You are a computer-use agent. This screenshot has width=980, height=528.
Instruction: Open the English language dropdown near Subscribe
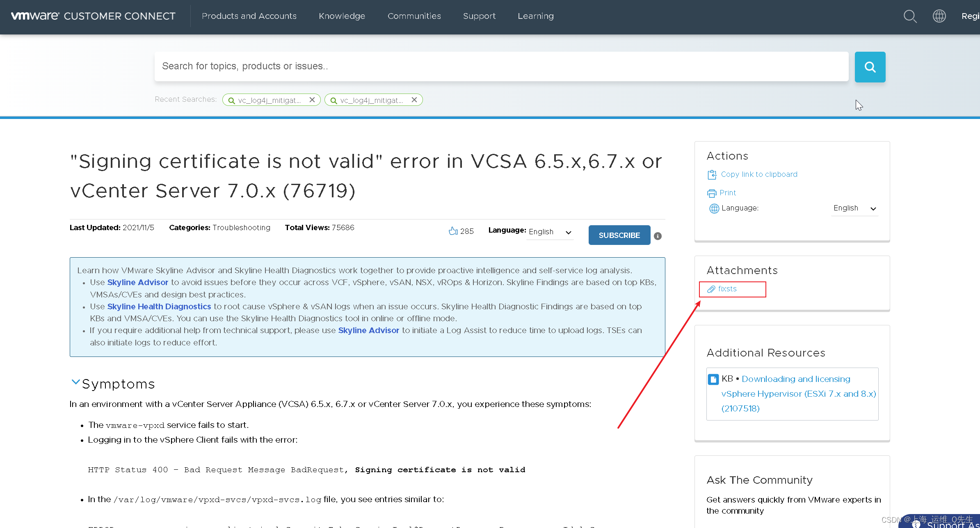coord(550,232)
